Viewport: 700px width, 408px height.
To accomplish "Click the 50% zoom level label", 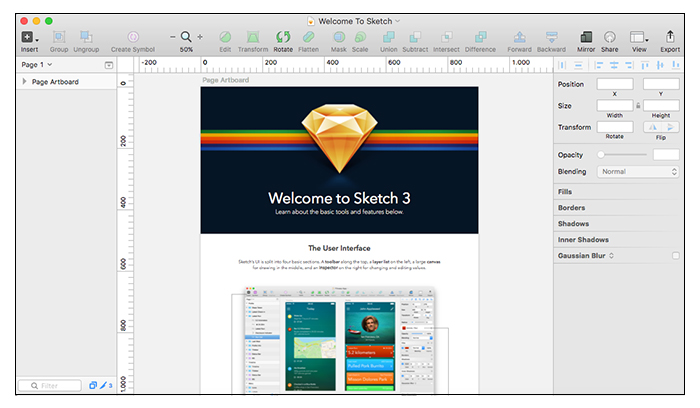I will click(186, 50).
